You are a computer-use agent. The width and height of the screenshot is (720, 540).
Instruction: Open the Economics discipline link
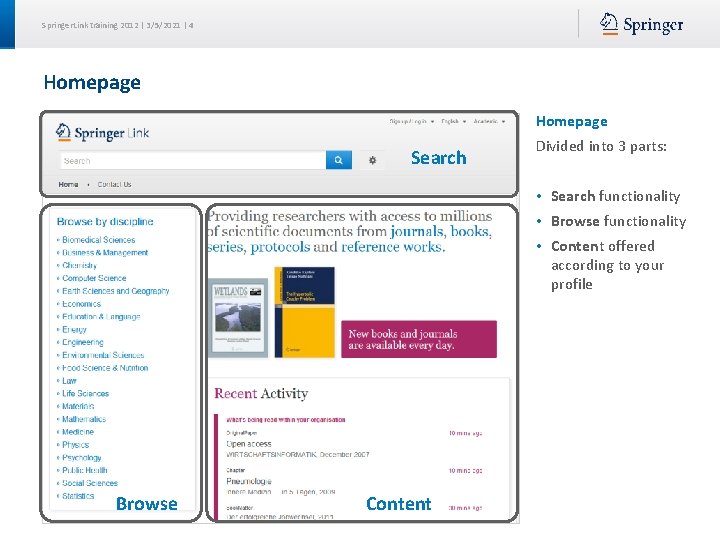pos(81,304)
